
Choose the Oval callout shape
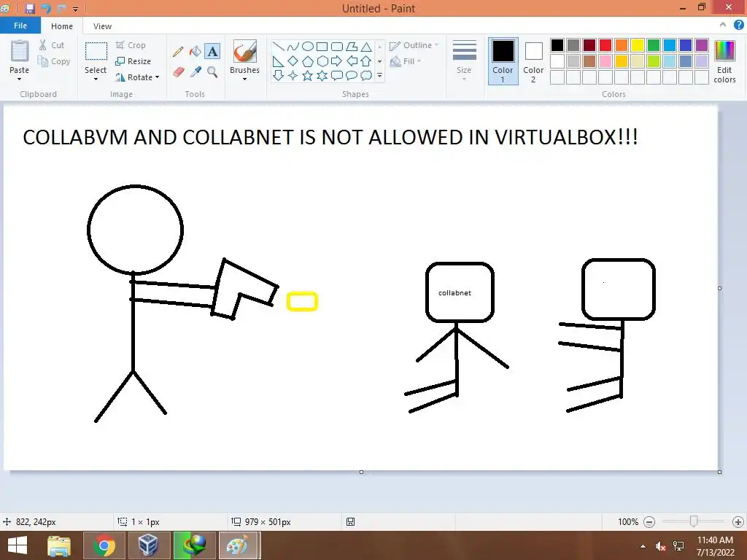point(352,75)
